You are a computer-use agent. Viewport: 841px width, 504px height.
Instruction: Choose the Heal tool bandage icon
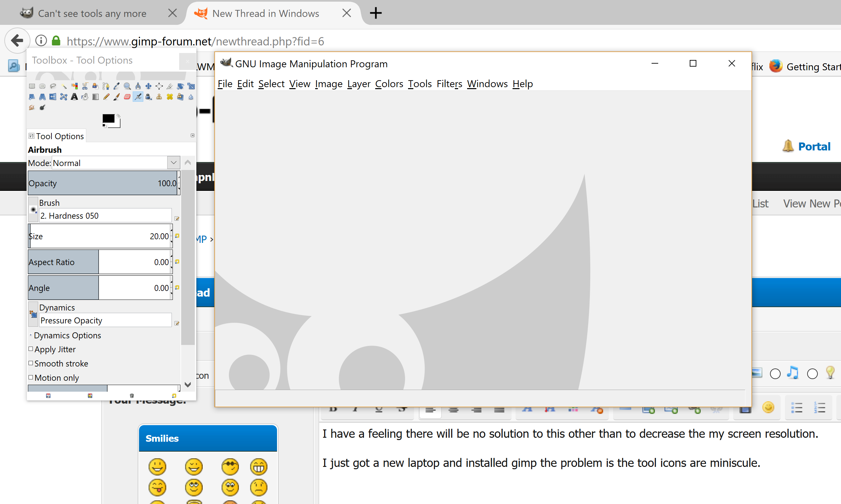coord(170,97)
